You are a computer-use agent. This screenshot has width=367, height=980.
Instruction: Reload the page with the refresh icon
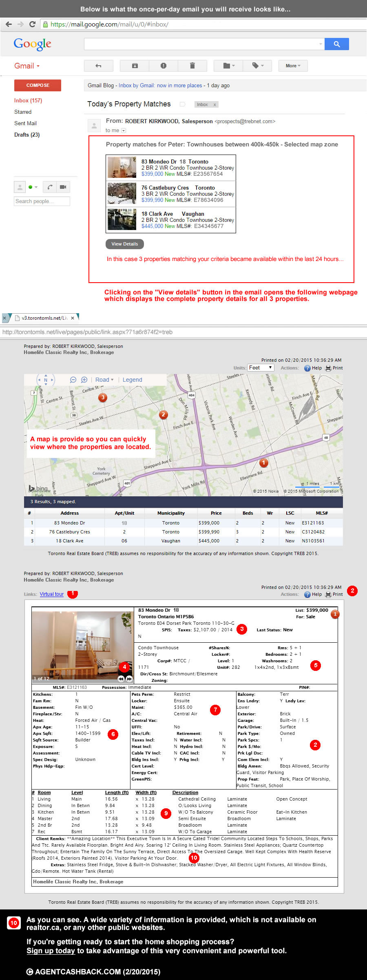point(32,24)
